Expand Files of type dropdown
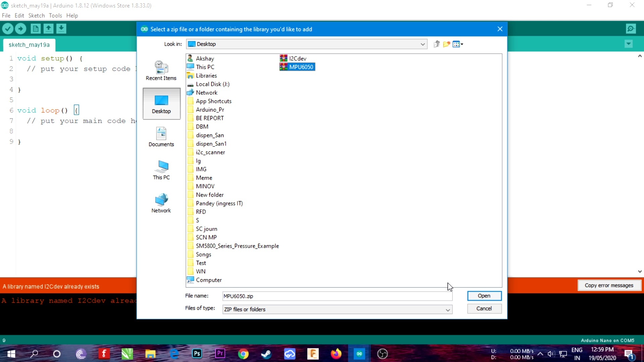 [x=447, y=310]
